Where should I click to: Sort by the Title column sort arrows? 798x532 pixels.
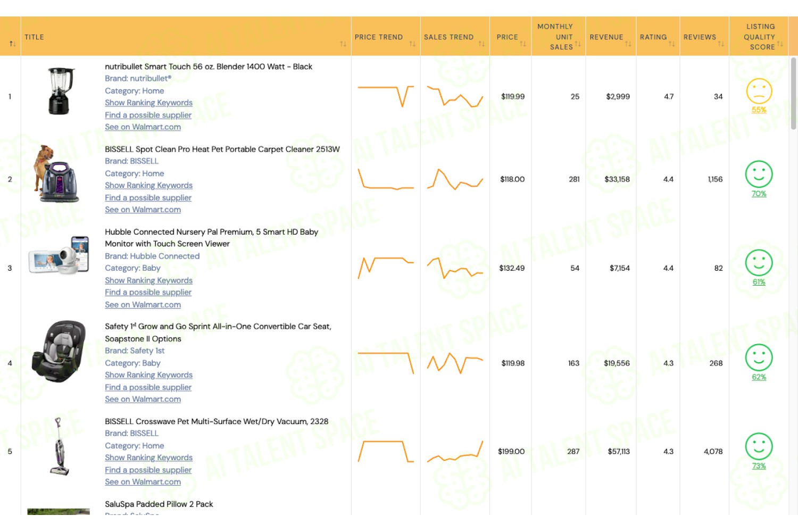pos(343,44)
